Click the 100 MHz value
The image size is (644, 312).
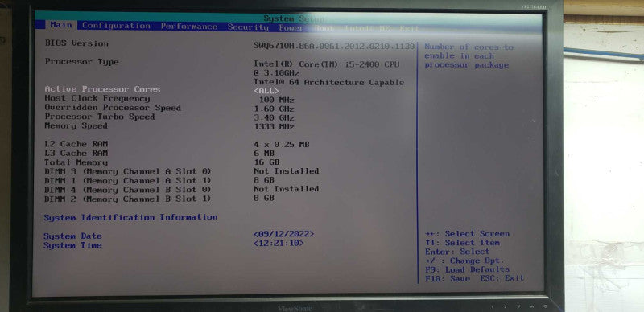(x=276, y=101)
